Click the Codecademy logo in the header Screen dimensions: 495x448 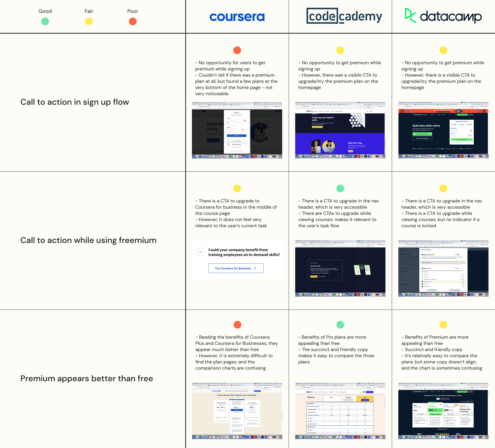coord(344,16)
